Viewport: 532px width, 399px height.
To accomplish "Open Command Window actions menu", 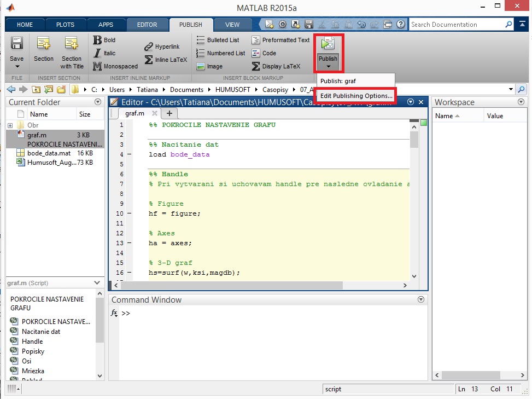I will pos(421,299).
